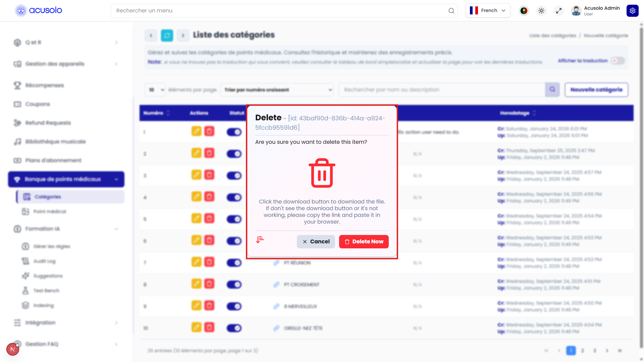The width and height of the screenshot is (644, 362).
Task: Click the theme brightness sun icon
Action: (x=541, y=11)
